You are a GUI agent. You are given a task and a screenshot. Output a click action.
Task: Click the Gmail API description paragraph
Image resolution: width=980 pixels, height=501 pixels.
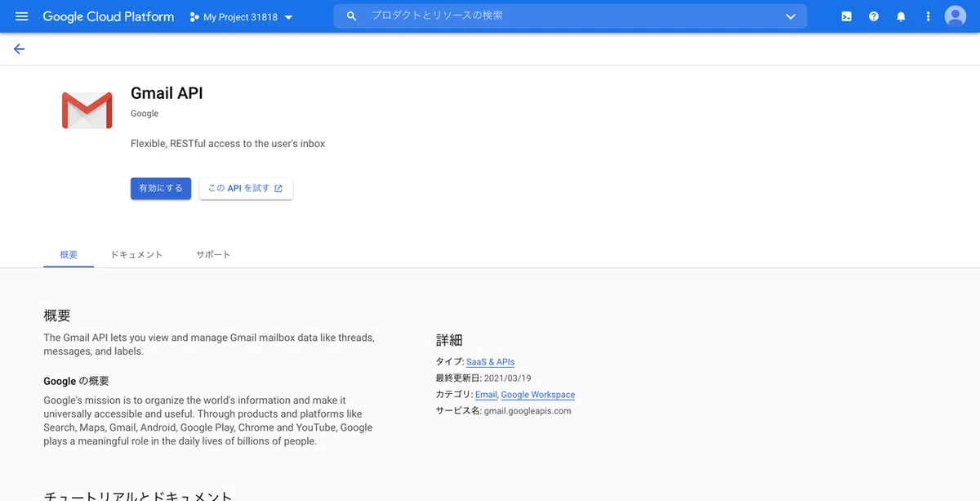point(209,344)
